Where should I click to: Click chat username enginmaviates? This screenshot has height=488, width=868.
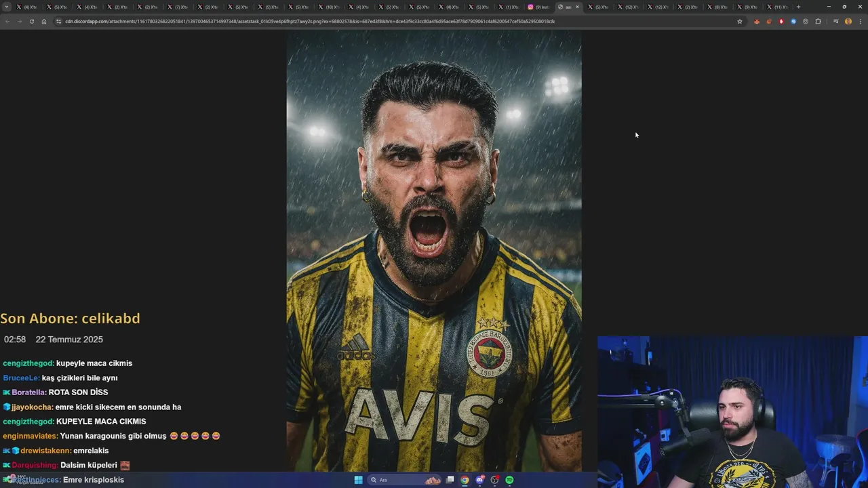[x=31, y=436]
